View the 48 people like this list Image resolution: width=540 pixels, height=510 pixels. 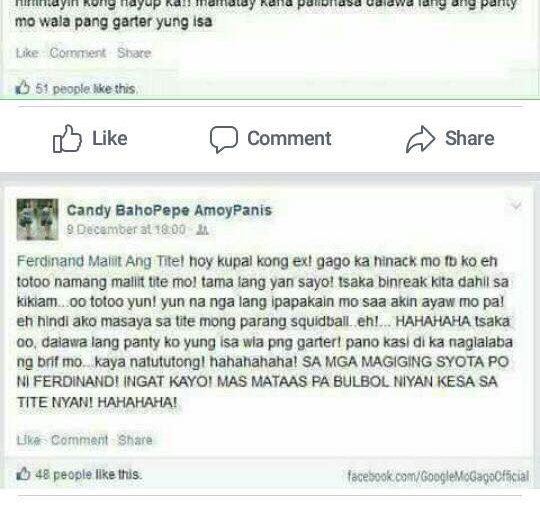pyautogui.click(x=88, y=474)
